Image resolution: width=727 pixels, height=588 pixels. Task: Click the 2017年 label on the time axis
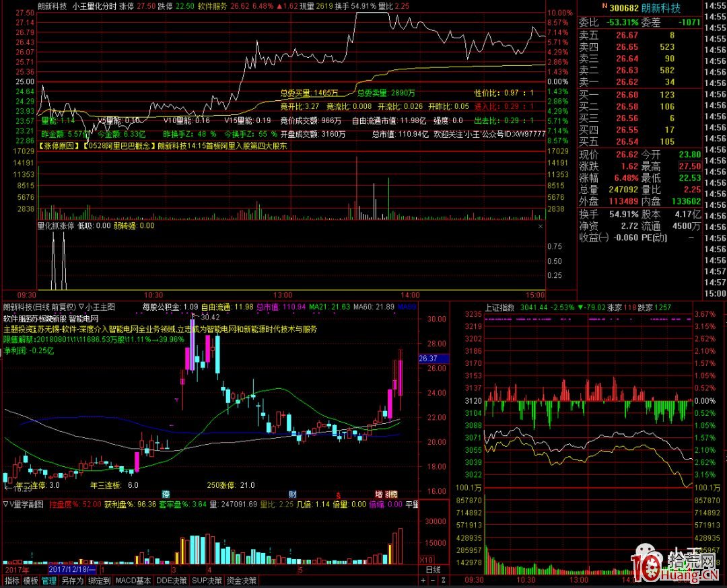pos(17,569)
